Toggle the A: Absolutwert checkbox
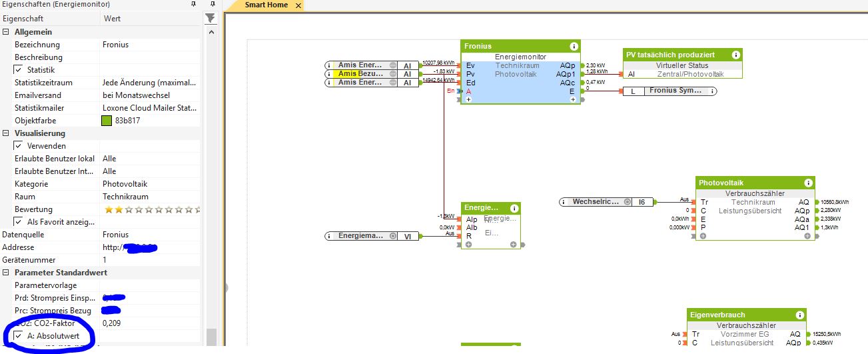 click(x=19, y=336)
